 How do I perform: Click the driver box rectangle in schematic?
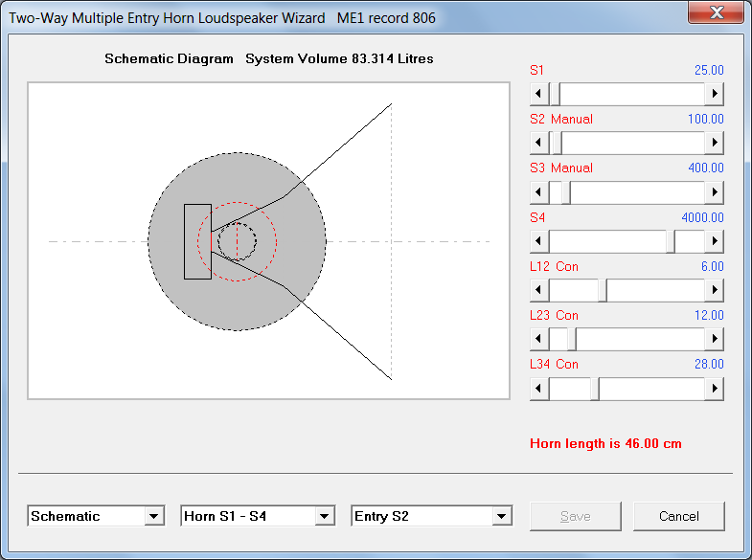pyautogui.click(x=197, y=241)
